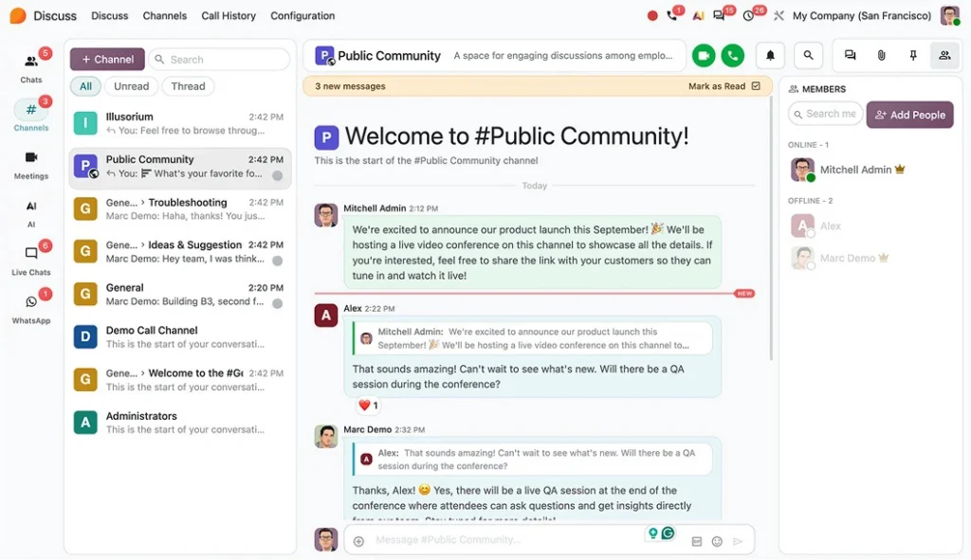Start a voice call with green phone button
The height and width of the screenshot is (560, 971).
pyautogui.click(x=733, y=56)
